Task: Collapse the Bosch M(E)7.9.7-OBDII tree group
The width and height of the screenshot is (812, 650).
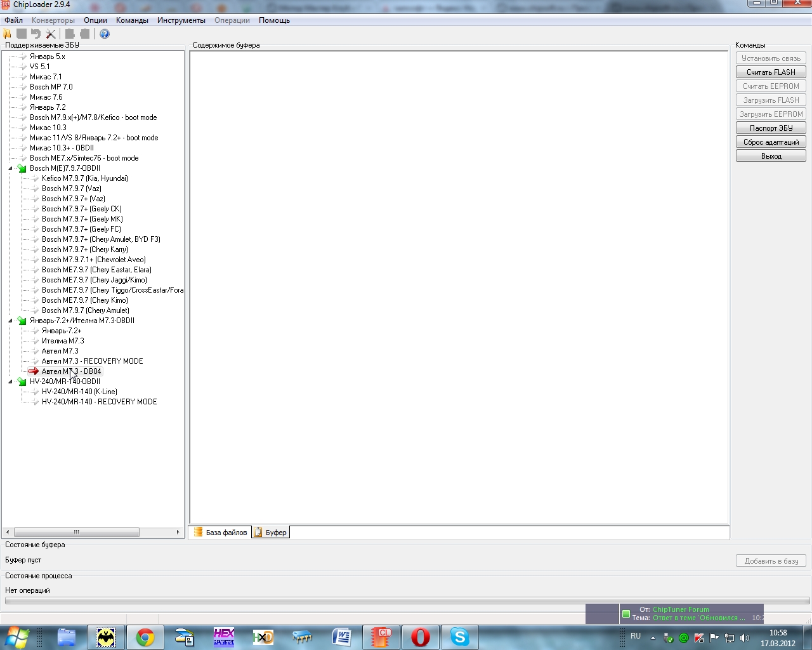Action: [11, 168]
